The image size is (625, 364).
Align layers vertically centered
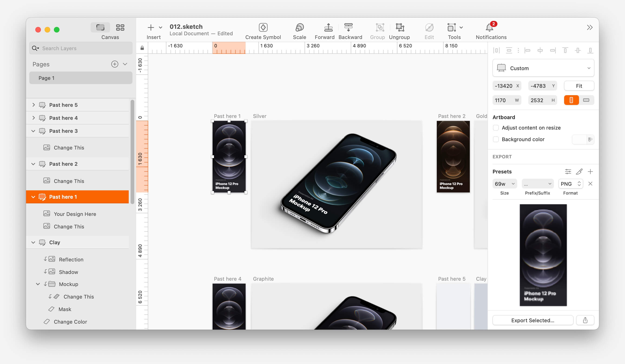pyautogui.click(x=578, y=51)
